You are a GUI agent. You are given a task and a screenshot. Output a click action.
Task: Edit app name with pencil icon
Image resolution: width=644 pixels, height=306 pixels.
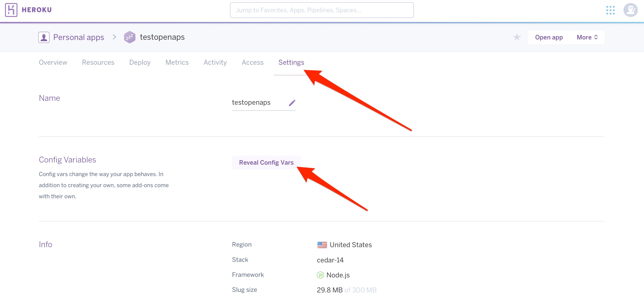pyautogui.click(x=292, y=103)
